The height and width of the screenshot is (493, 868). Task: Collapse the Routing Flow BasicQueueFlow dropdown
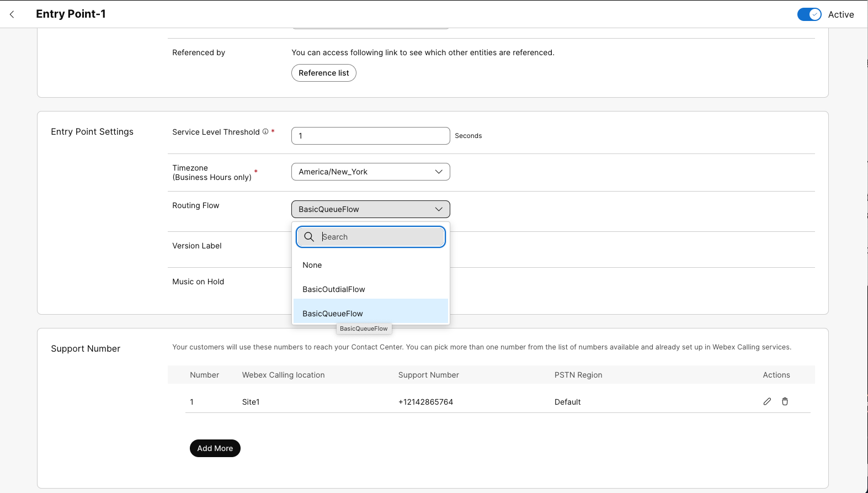[x=370, y=209]
